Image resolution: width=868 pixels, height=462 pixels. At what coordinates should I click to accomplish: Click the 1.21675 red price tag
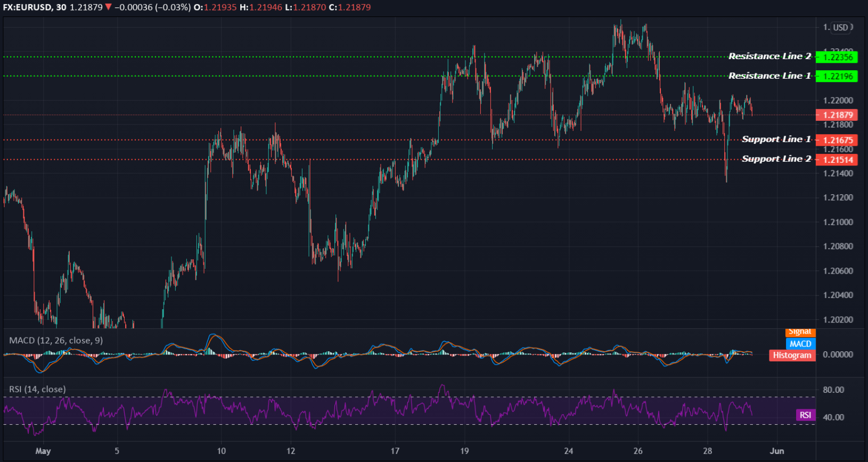[x=837, y=140]
